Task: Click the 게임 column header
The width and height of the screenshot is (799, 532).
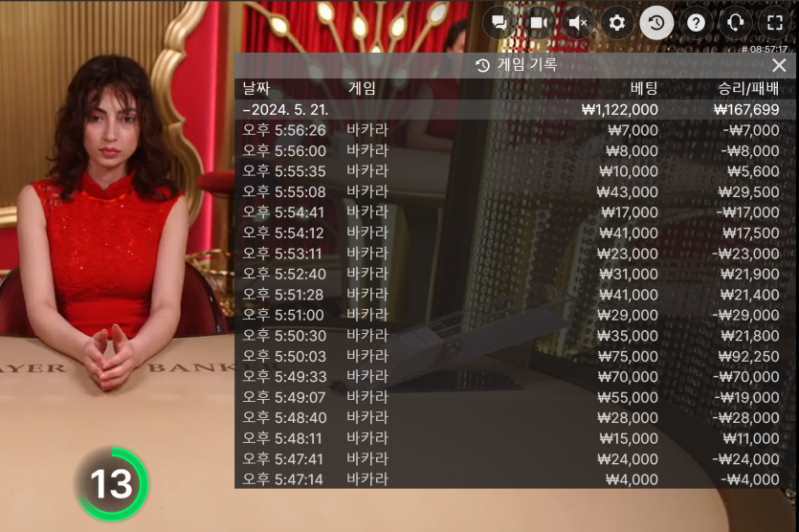Action: click(x=363, y=88)
